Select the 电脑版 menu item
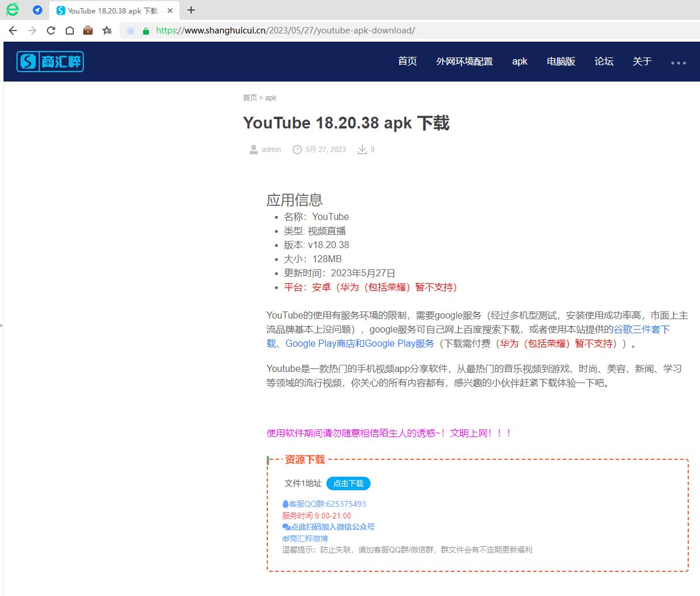Viewport: 700px width, 596px height. (x=560, y=61)
